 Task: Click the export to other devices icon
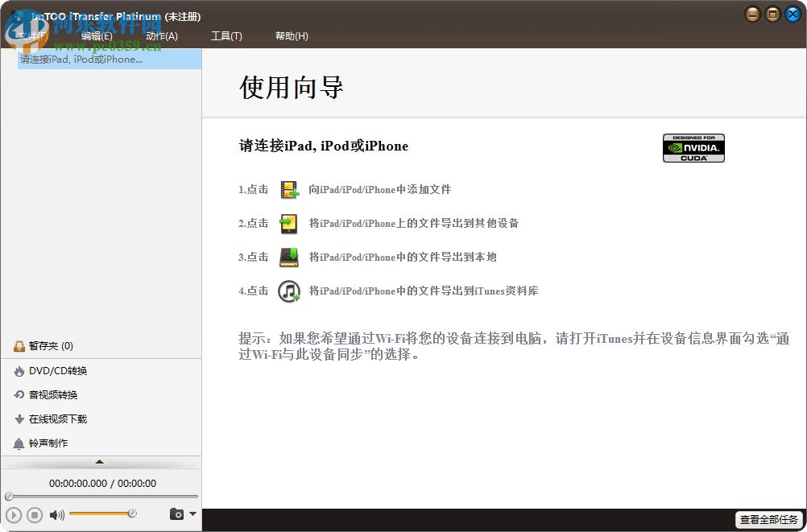point(288,223)
